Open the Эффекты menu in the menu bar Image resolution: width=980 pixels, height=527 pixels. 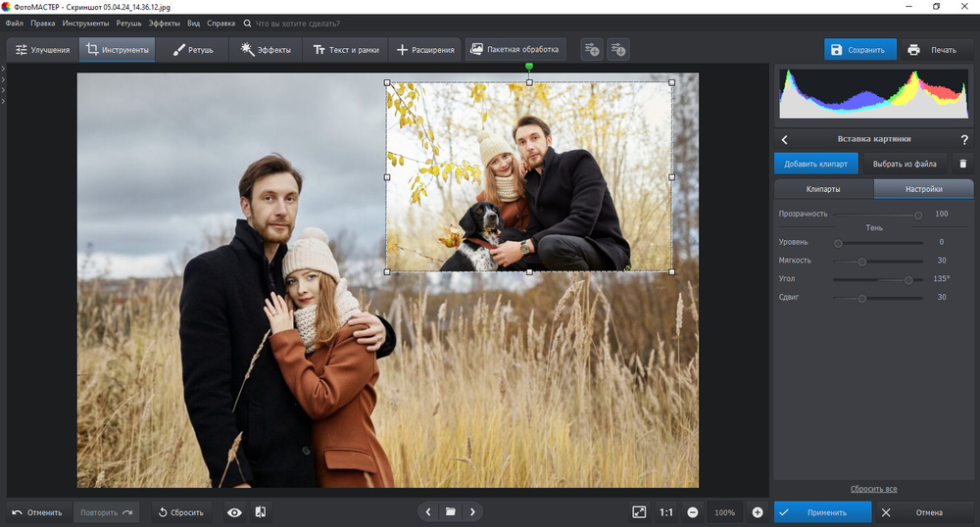[x=165, y=23]
